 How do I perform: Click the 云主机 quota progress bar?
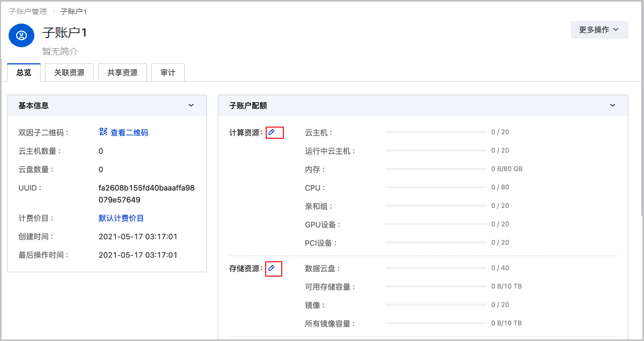point(435,132)
